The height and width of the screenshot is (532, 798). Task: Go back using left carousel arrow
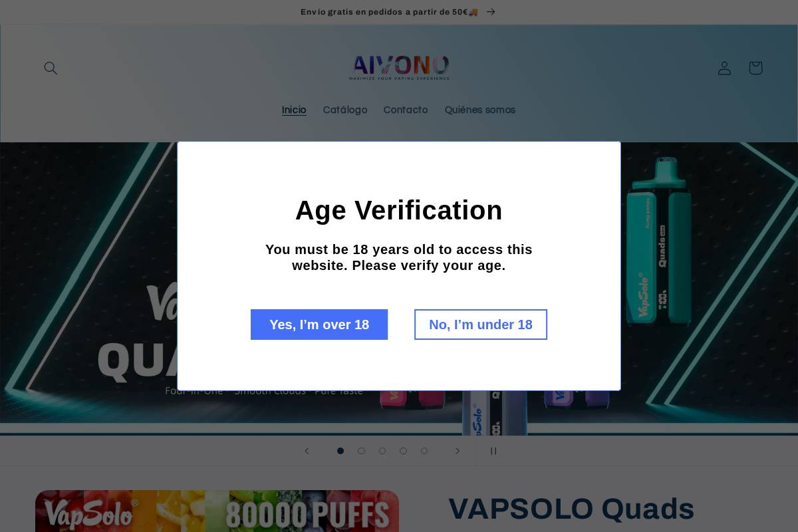(307, 451)
